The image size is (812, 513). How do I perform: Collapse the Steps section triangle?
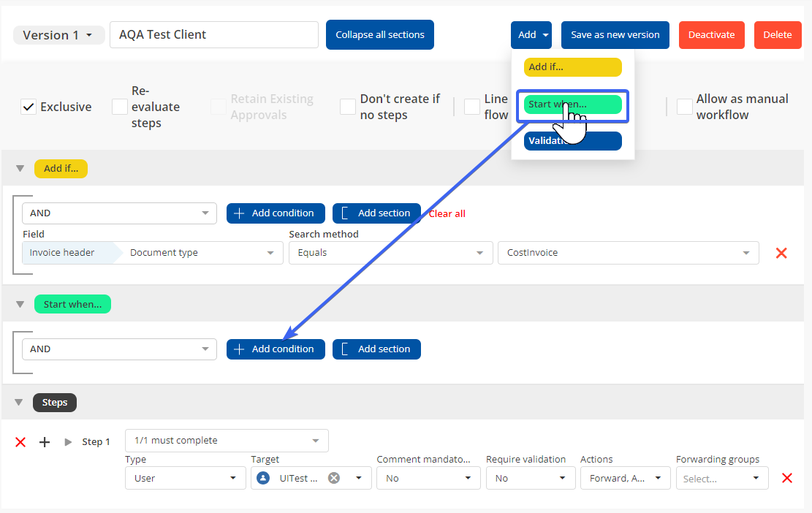20,403
